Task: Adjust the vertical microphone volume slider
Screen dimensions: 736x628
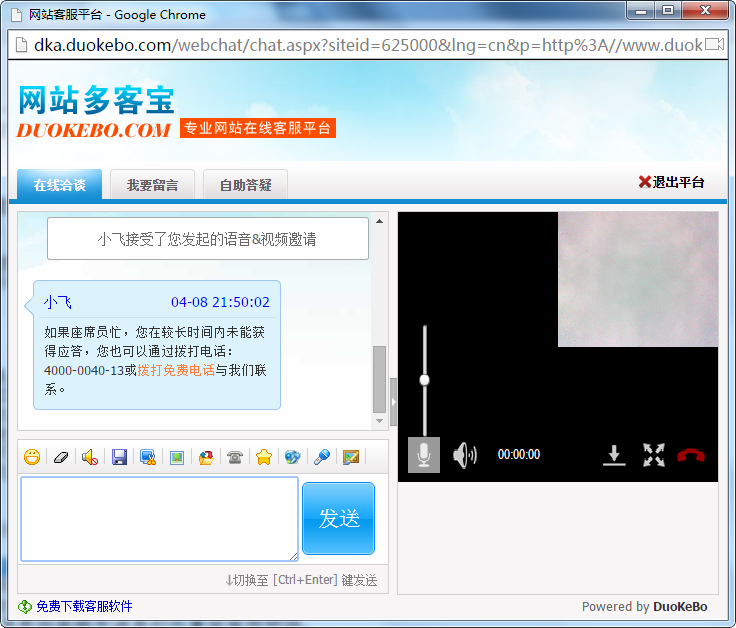Action: click(424, 380)
